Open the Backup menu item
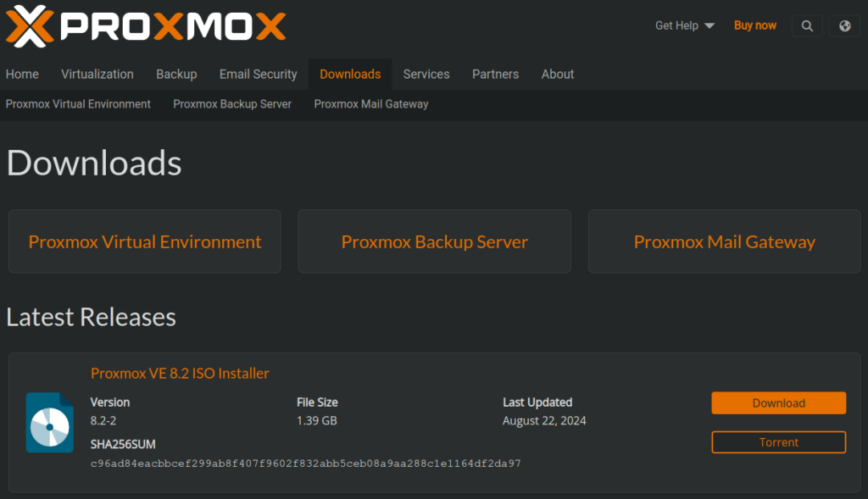The height and width of the screenshot is (499, 868). click(x=176, y=74)
